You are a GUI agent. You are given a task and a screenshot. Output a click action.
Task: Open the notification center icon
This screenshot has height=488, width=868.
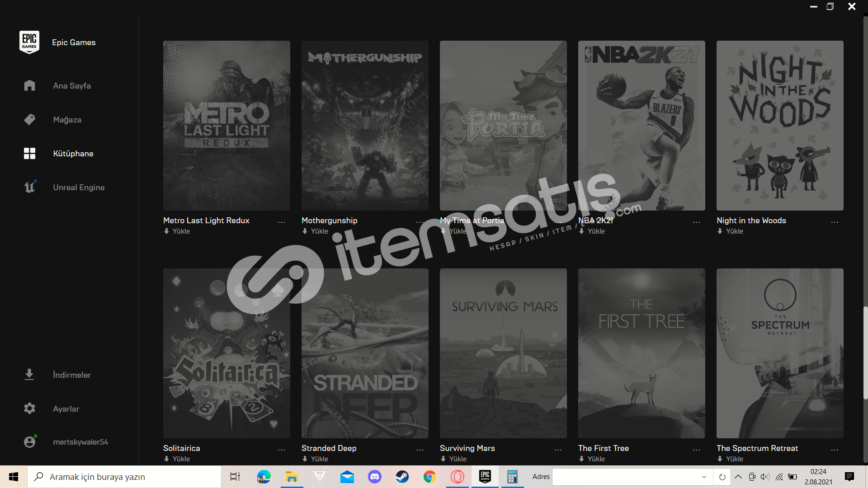pyautogui.click(x=849, y=477)
